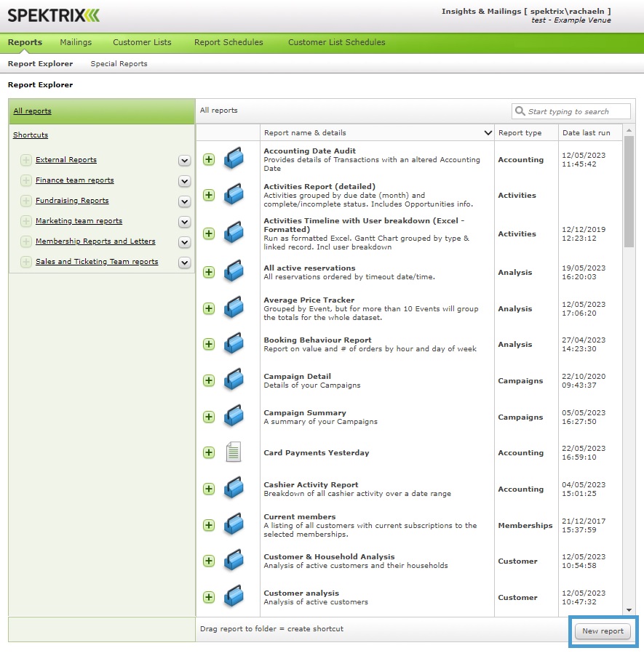The height and width of the screenshot is (672, 644).
Task: Expand the External Reports folder
Action: pos(26,160)
